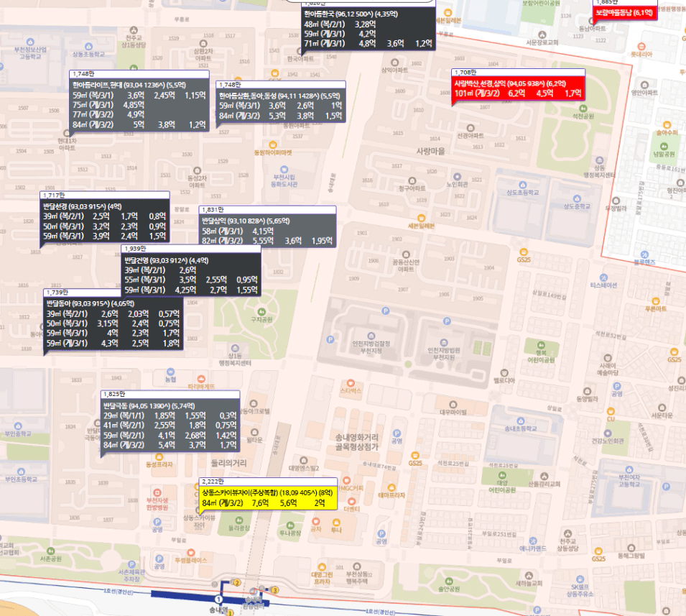Open the 서문장로교회 church marker
The image size is (686, 616).
point(542,35)
